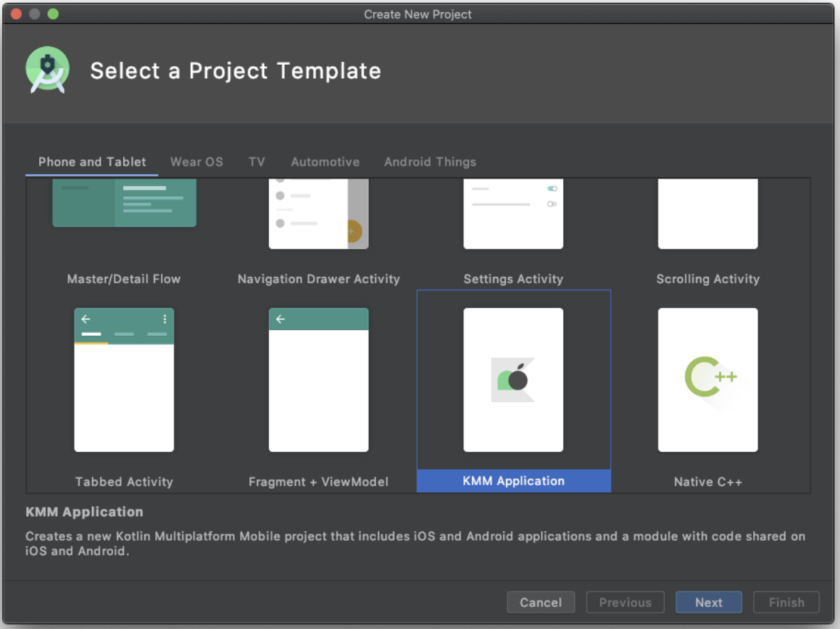Select the Fragment + ViewModel template thumbnail
This screenshot has height=629, width=840.
319,379
